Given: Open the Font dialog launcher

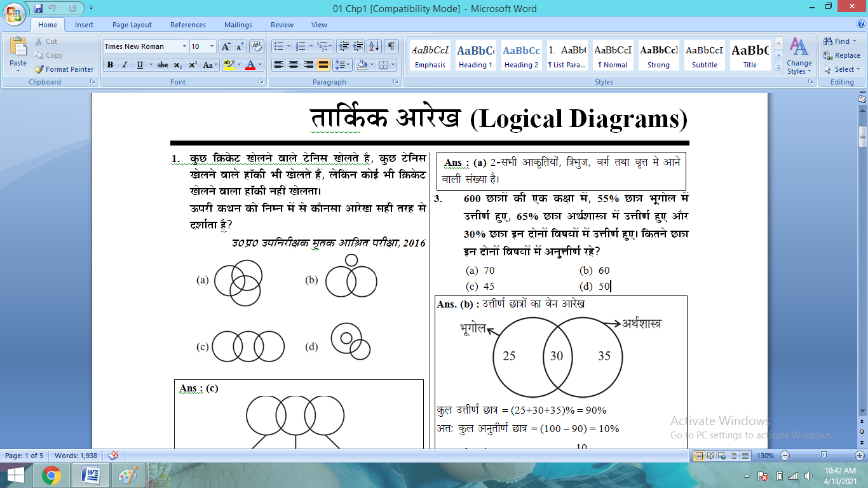Looking at the screenshot, I should tap(261, 82).
